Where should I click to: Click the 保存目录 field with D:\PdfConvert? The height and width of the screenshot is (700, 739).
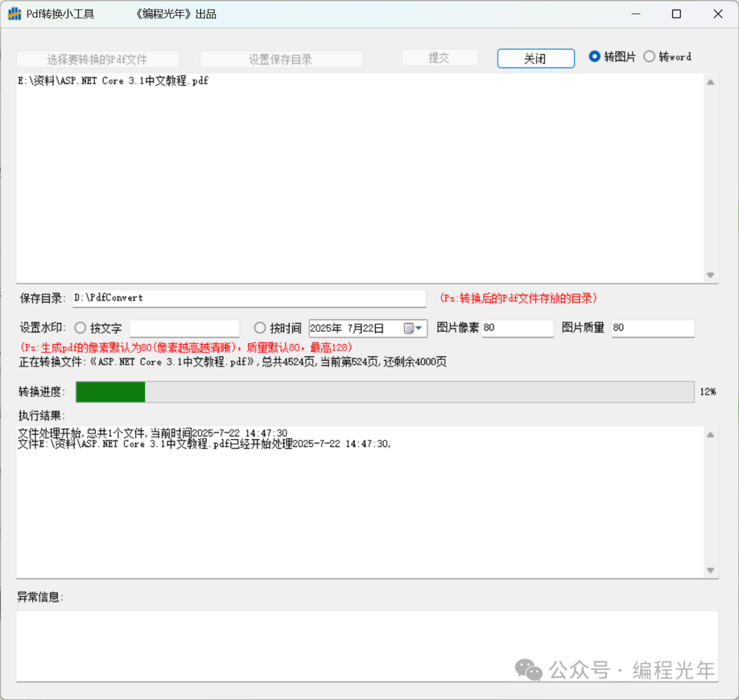pyautogui.click(x=249, y=298)
